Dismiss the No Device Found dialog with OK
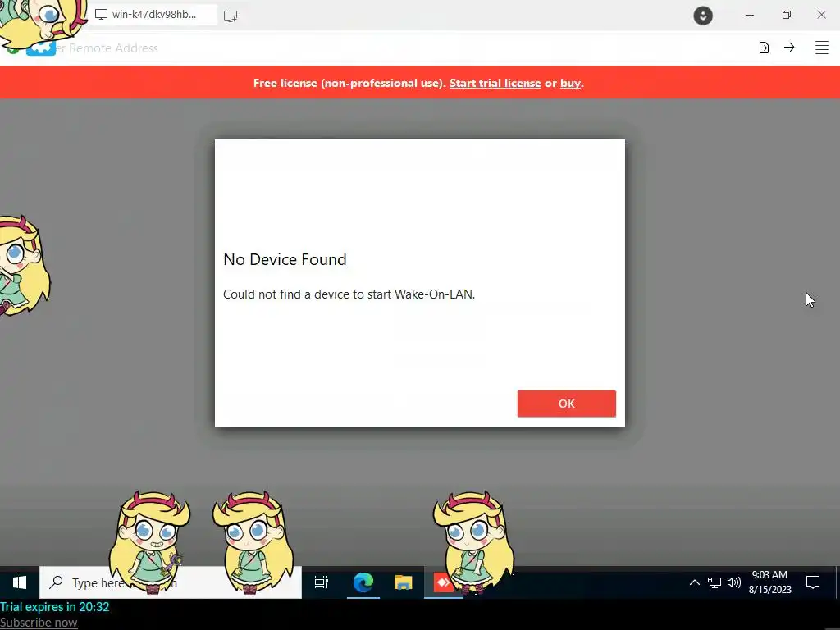Image resolution: width=840 pixels, height=630 pixels. click(x=566, y=404)
